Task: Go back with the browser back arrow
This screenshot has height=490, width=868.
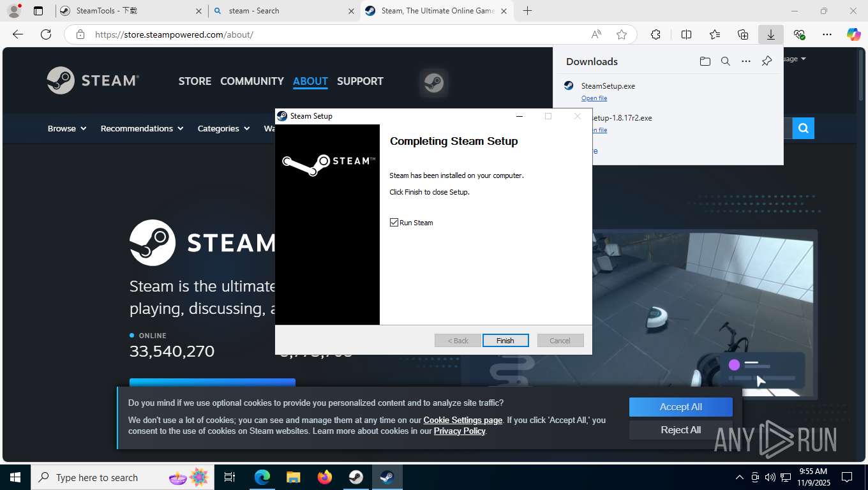Action: [18, 34]
